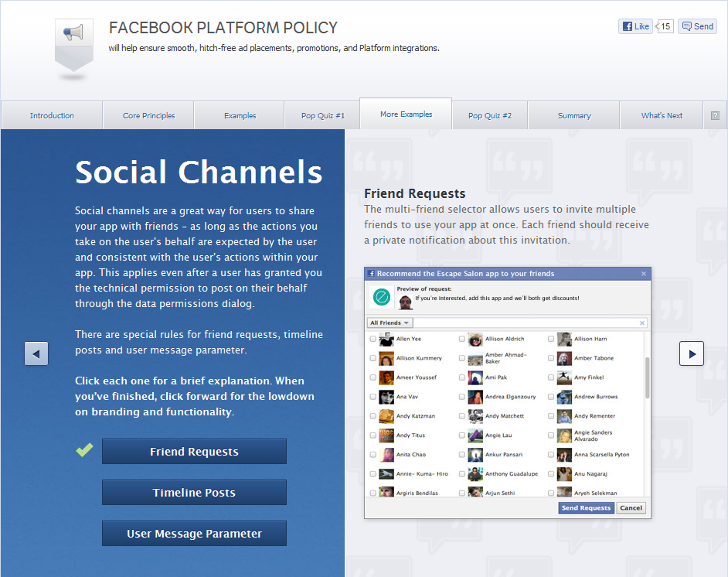728x577 pixels.
Task: Click the name Aryeh Selekman
Action: pos(596,493)
